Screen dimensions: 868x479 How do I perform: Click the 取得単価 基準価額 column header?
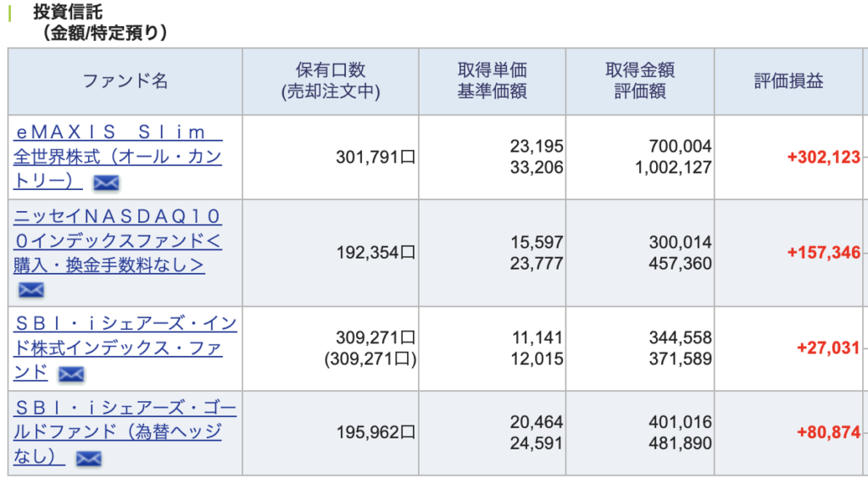pos(492,81)
